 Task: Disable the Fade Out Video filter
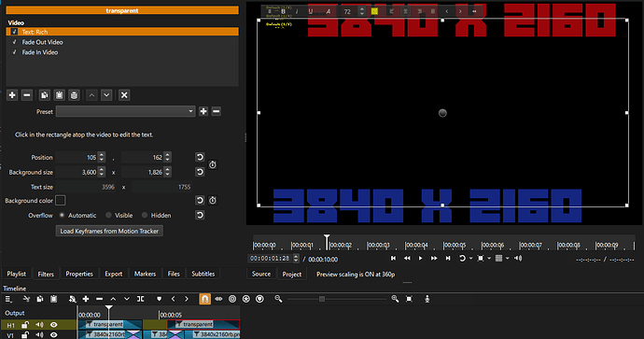coord(14,42)
